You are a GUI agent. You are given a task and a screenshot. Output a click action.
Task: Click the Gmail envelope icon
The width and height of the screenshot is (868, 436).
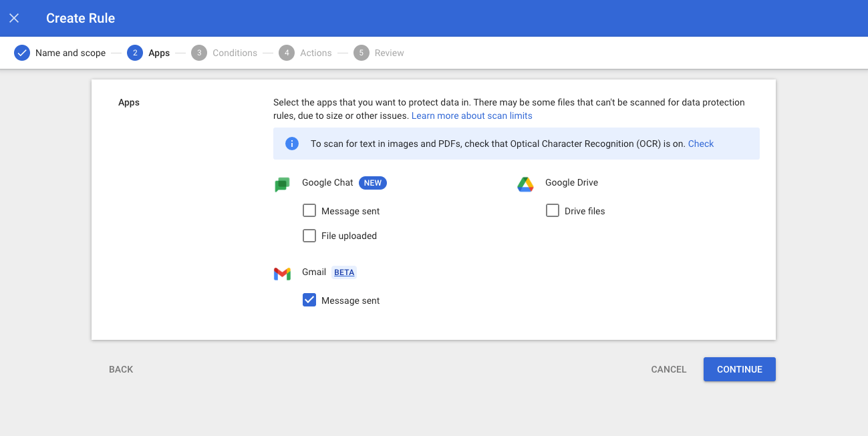coord(282,274)
